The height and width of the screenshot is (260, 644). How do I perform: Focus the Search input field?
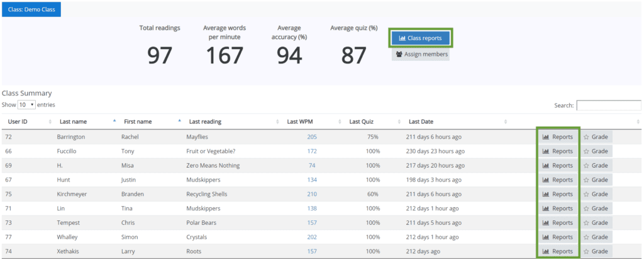point(608,106)
